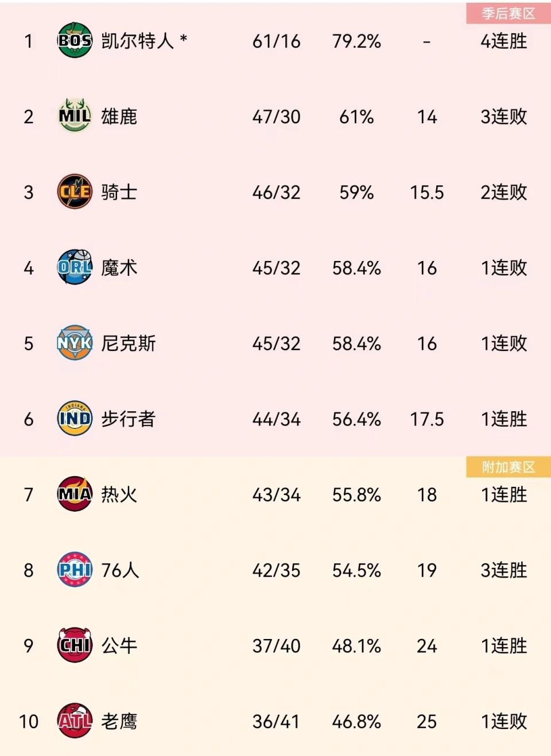Select the Indiana Pacers IND logo
Image resolution: width=551 pixels, height=756 pixels.
(x=75, y=419)
